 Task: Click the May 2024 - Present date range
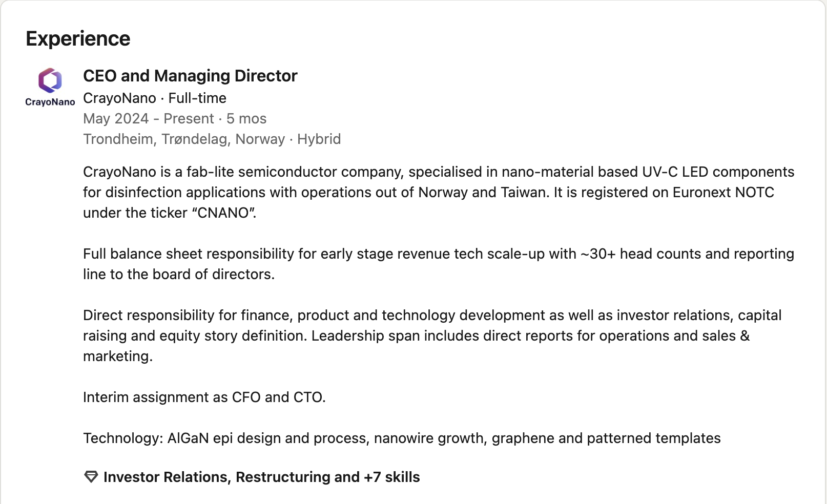click(149, 118)
